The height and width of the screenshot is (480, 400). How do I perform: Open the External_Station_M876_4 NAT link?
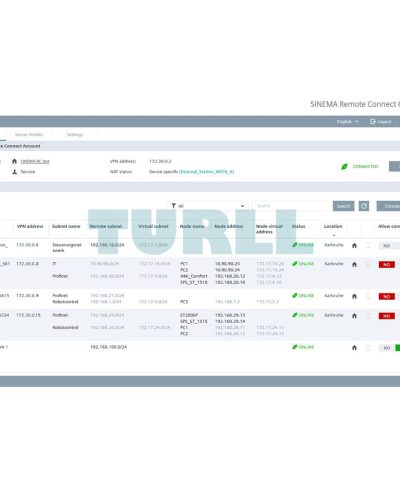[x=207, y=172]
